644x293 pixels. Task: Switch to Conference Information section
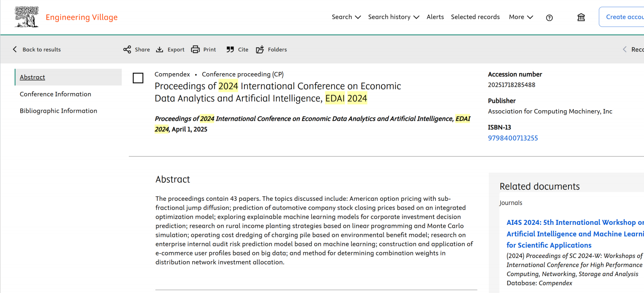pos(55,94)
